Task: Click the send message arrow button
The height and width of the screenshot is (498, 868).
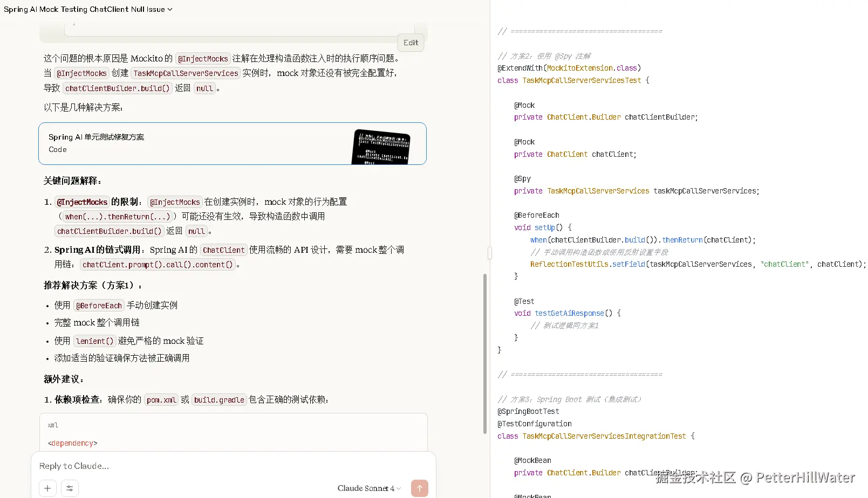Action: [x=419, y=488]
